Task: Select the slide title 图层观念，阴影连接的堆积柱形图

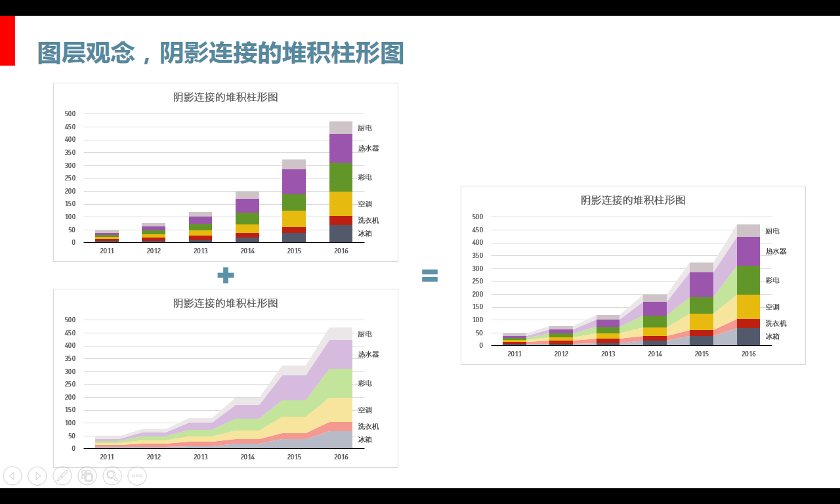Action: 220,53
